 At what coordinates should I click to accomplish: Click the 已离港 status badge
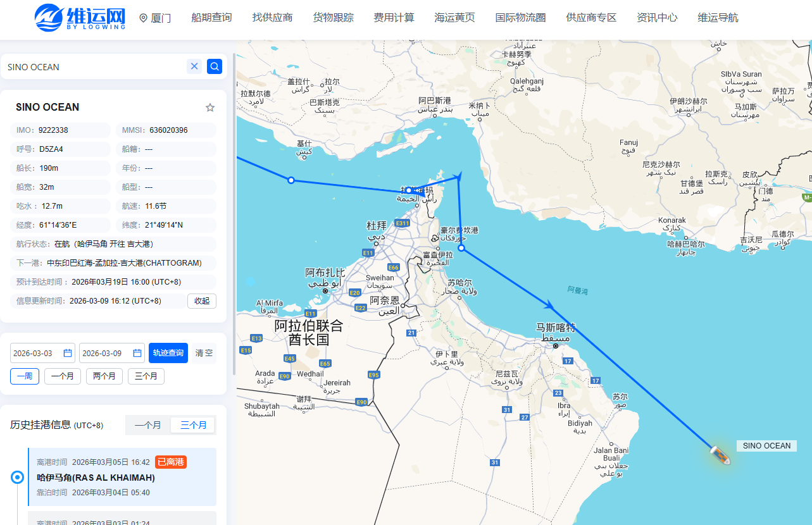click(171, 462)
